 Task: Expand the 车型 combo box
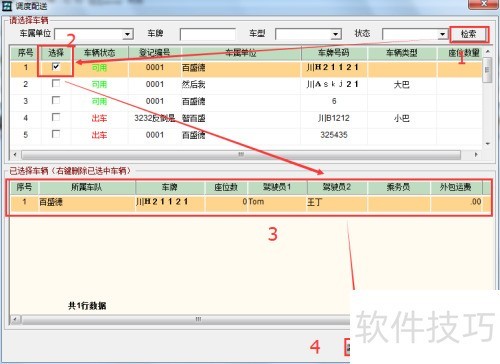pyautogui.click(x=335, y=34)
